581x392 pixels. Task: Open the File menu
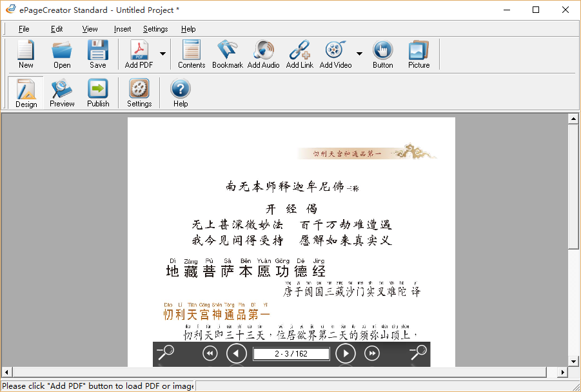24,29
